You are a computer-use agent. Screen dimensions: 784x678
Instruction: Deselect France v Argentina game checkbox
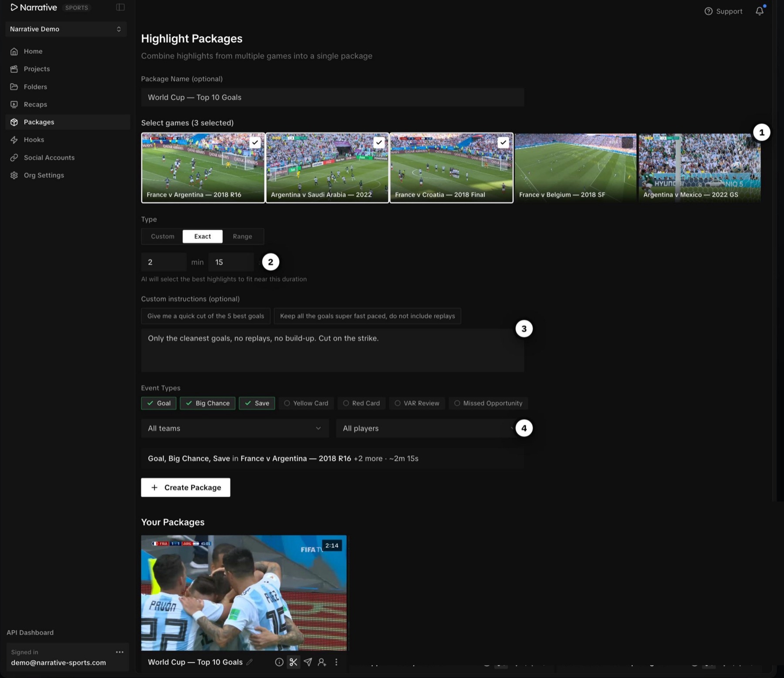pyautogui.click(x=255, y=142)
